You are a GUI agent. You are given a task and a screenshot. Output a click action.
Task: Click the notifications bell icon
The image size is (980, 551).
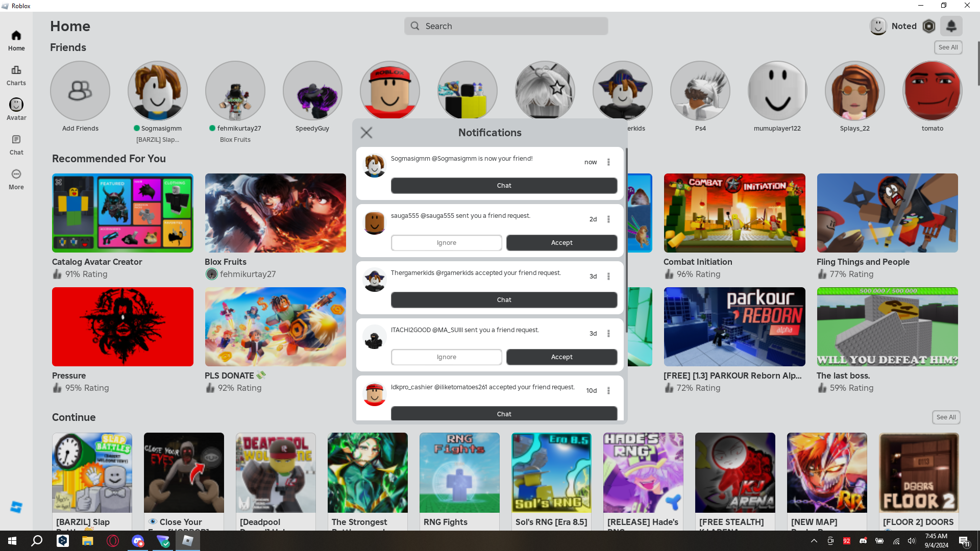[x=951, y=26]
